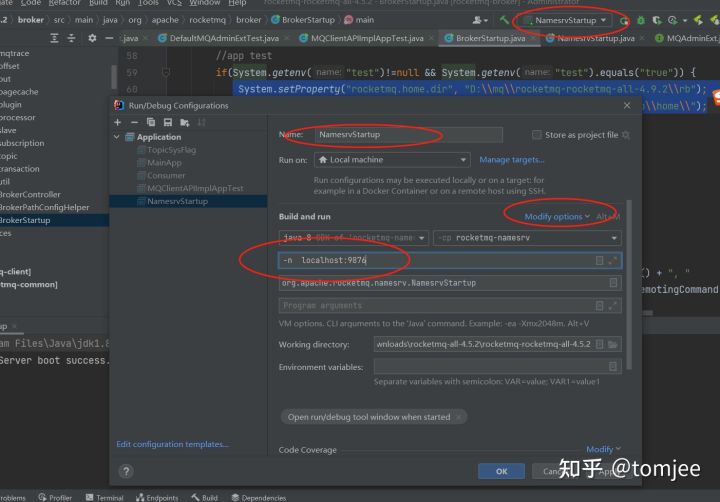720x502 pixels.
Task: Switch to DefaultMQAdminExtTest.java tab
Action: tap(223, 38)
